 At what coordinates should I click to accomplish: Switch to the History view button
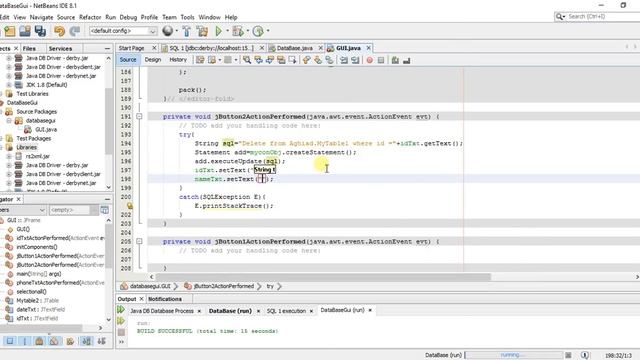[178, 60]
